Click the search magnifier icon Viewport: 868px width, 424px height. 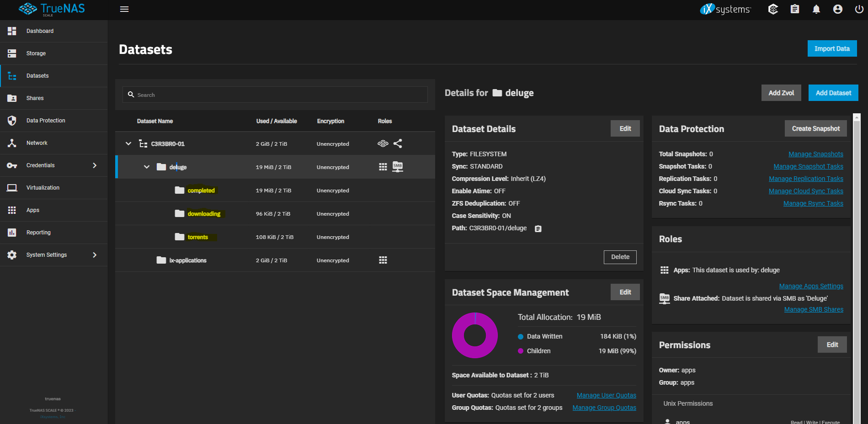131,95
